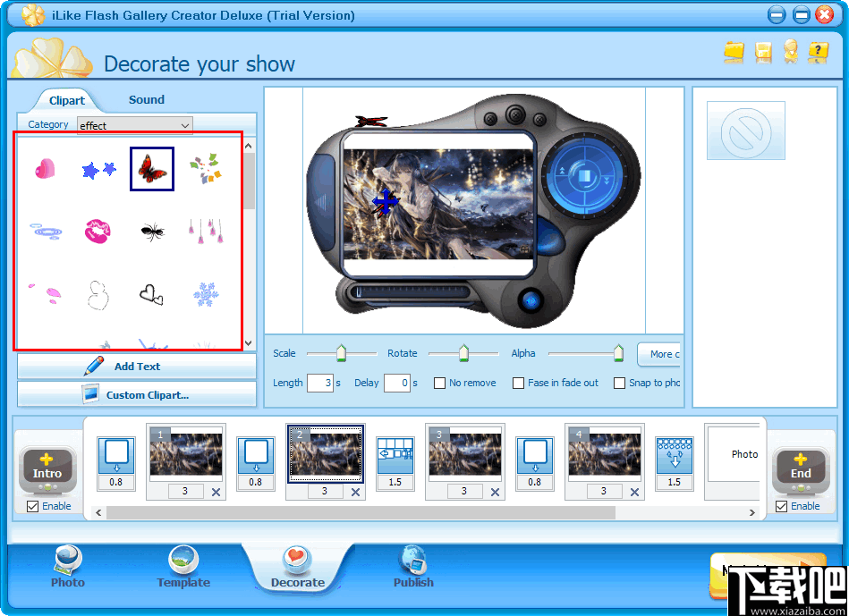
Task: Select the second photo thumbnail in timeline
Action: [325, 459]
